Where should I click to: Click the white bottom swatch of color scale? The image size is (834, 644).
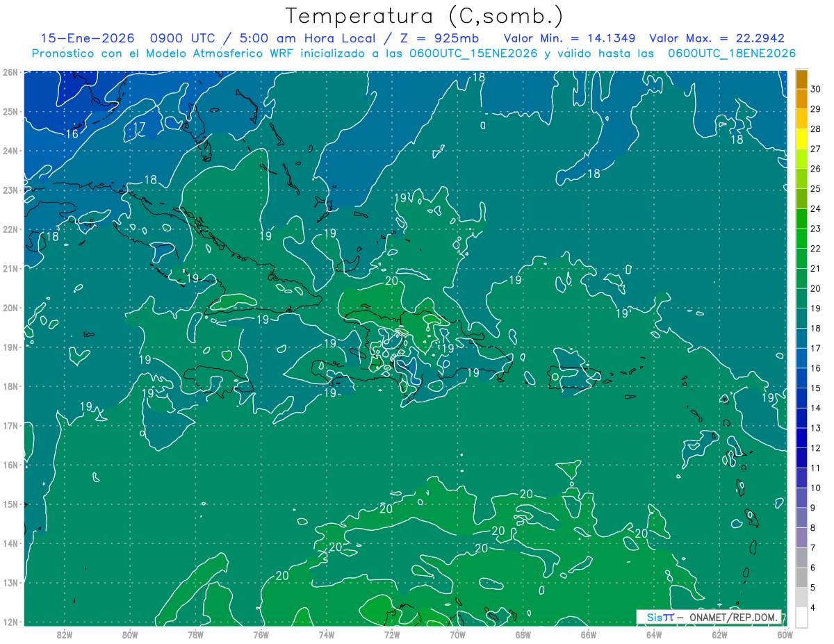[801, 617]
